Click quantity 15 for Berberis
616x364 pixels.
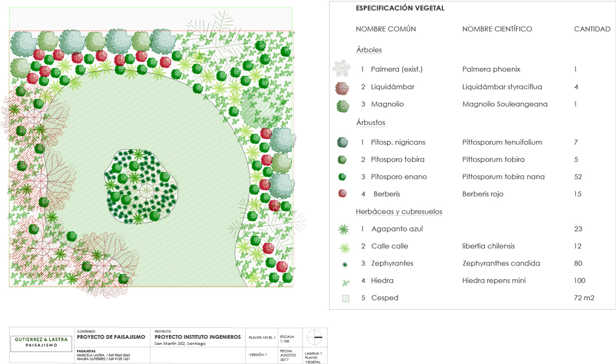tap(578, 194)
